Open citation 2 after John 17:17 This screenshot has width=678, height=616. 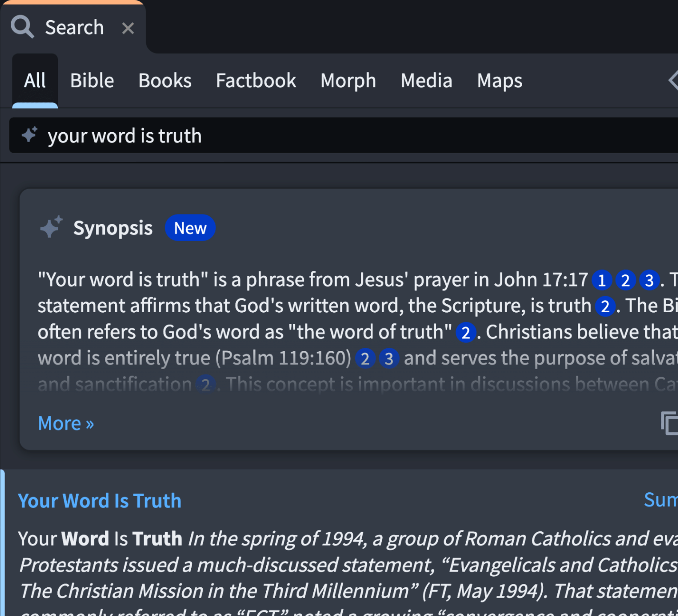(625, 280)
